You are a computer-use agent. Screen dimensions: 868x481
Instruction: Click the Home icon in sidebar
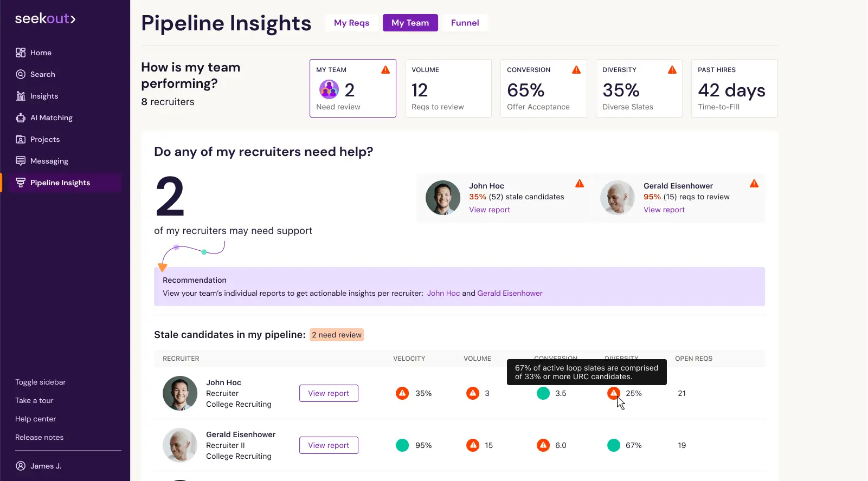pyautogui.click(x=21, y=53)
